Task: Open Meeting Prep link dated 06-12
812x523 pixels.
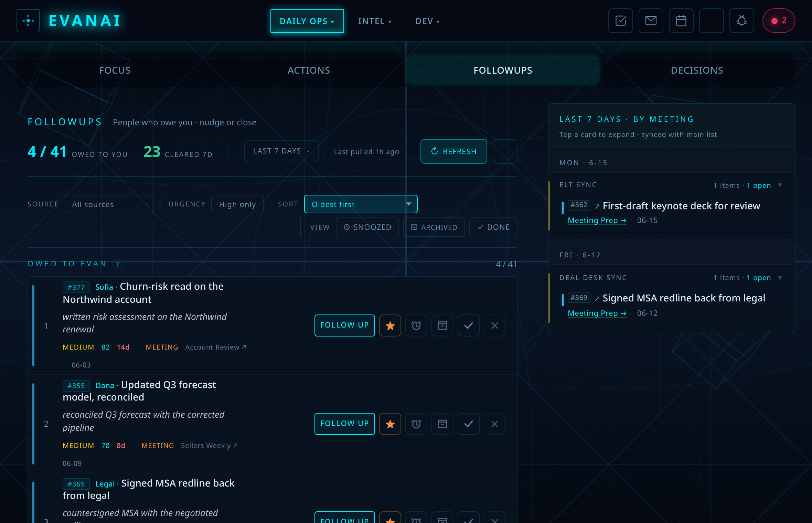Action: tap(597, 313)
